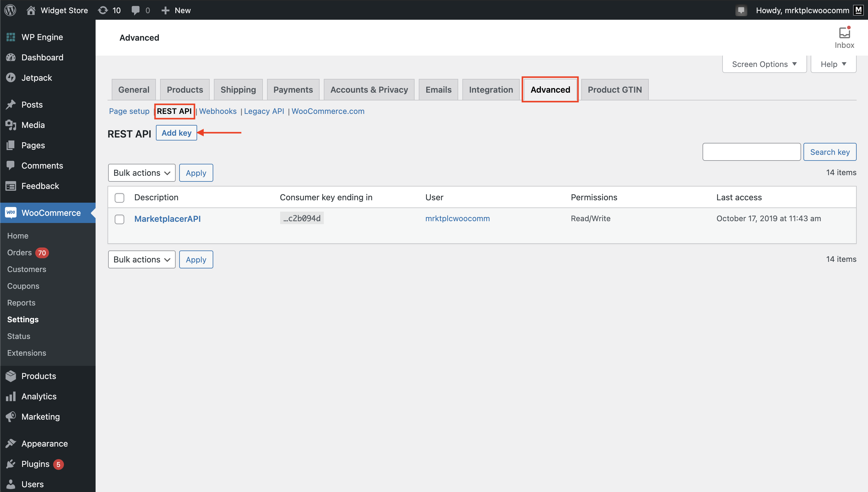
Task: Open the Legacy API link
Action: [264, 111]
